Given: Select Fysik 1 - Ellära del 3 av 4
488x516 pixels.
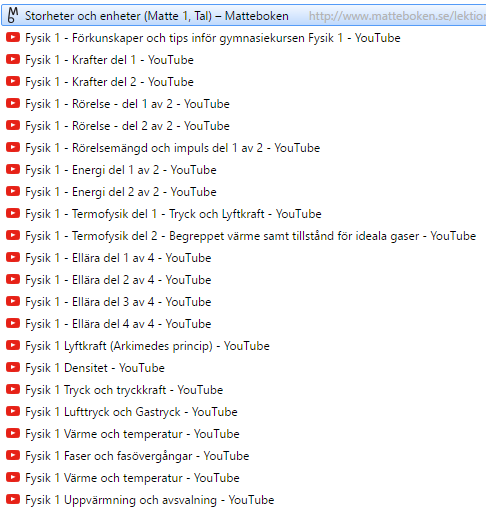Looking at the screenshot, I should point(118,302).
